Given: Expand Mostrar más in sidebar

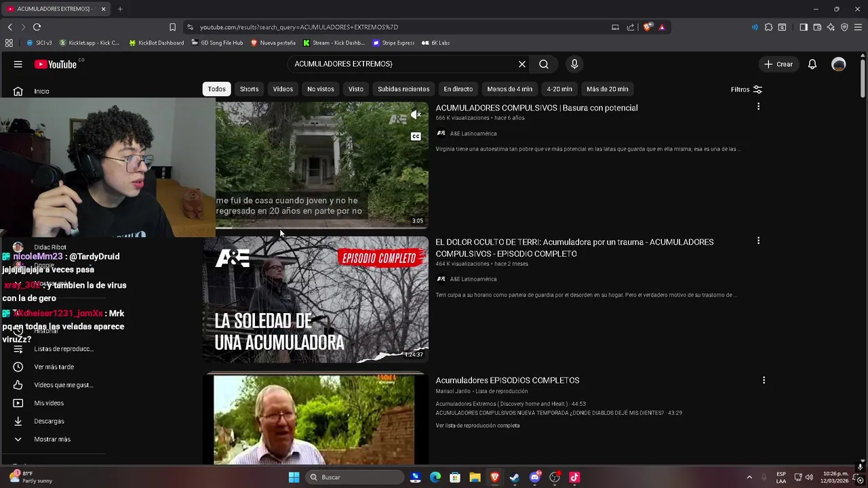Looking at the screenshot, I should 53,439.
